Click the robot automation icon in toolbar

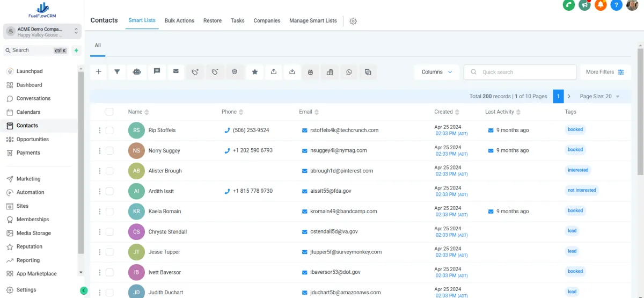(137, 72)
